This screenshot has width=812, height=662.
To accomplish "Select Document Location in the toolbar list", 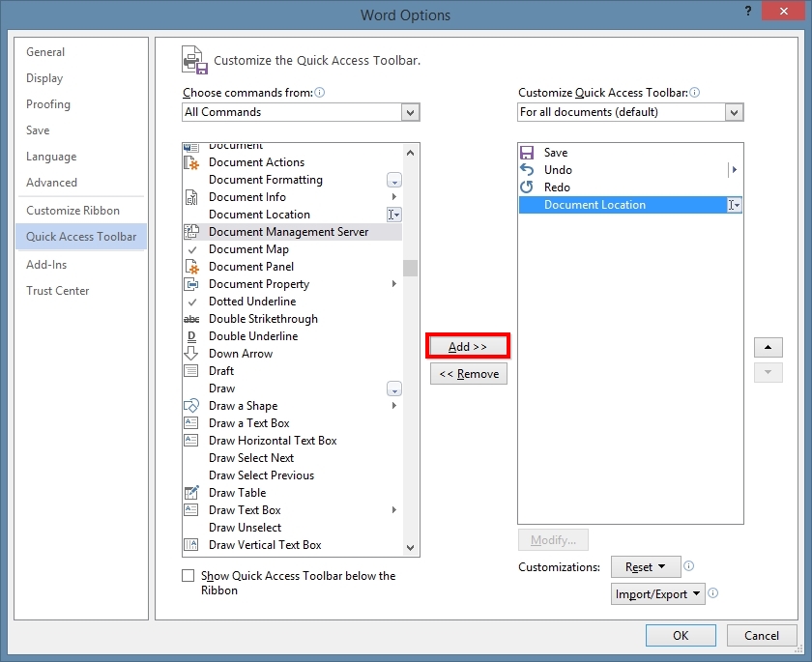I will coord(630,205).
